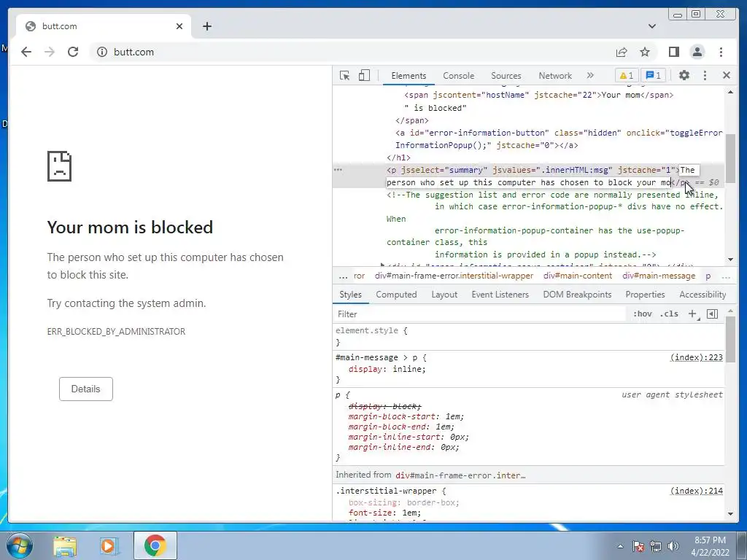Screen dimensions: 747x560
Task: Switch to the Console tab
Action: 458,76
